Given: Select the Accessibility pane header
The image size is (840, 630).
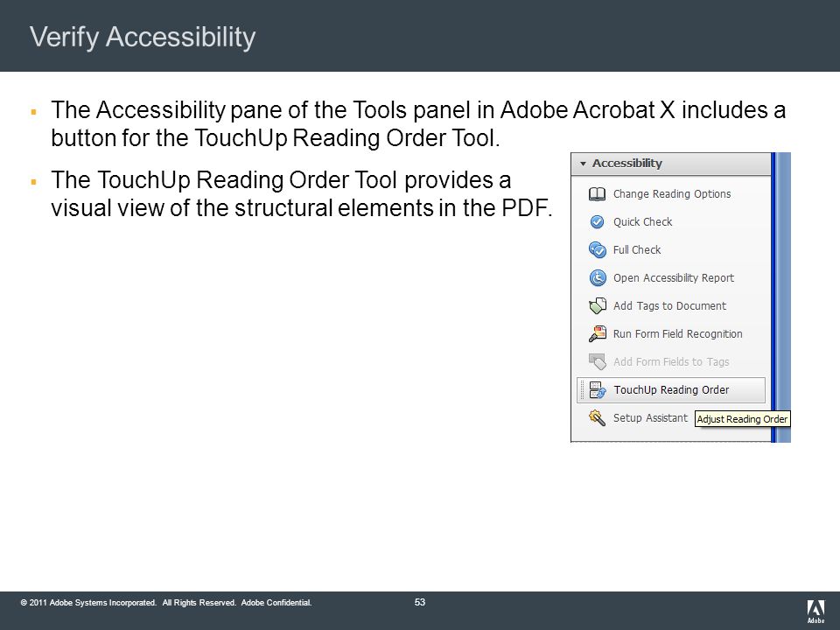Looking at the screenshot, I should (671, 164).
